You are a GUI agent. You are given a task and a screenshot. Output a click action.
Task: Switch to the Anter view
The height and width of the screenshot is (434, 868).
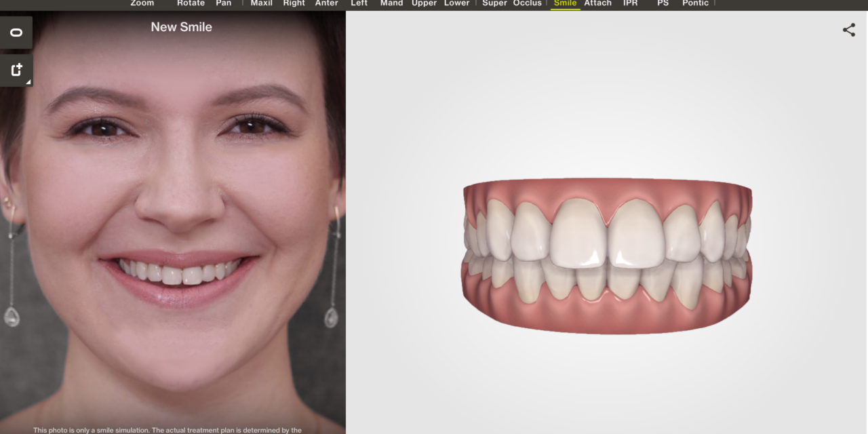[326, 3]
